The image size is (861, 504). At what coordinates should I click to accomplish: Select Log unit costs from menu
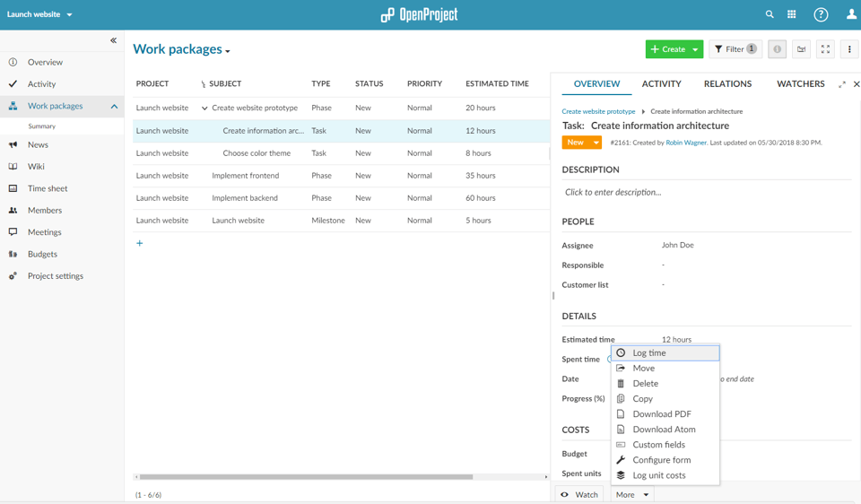pyautogui.click(x=665, y=476)
